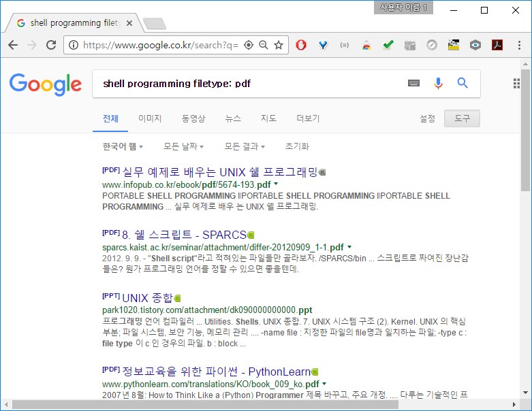Screen dimensions: 532x411
Task: Open the 더보기 menu
Action: pyautogui.click(x=308, y=118)
